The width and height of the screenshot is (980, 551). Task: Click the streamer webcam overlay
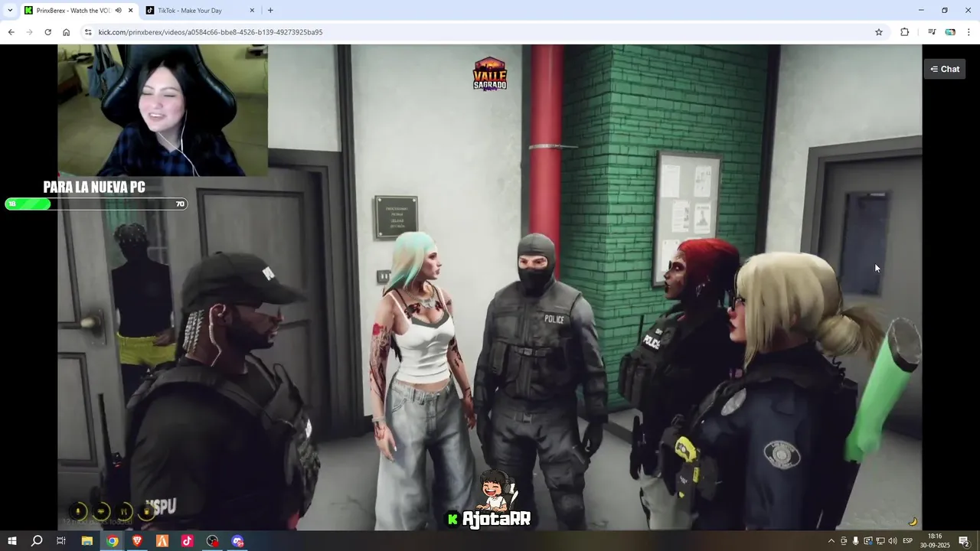(x=162, y=110)
